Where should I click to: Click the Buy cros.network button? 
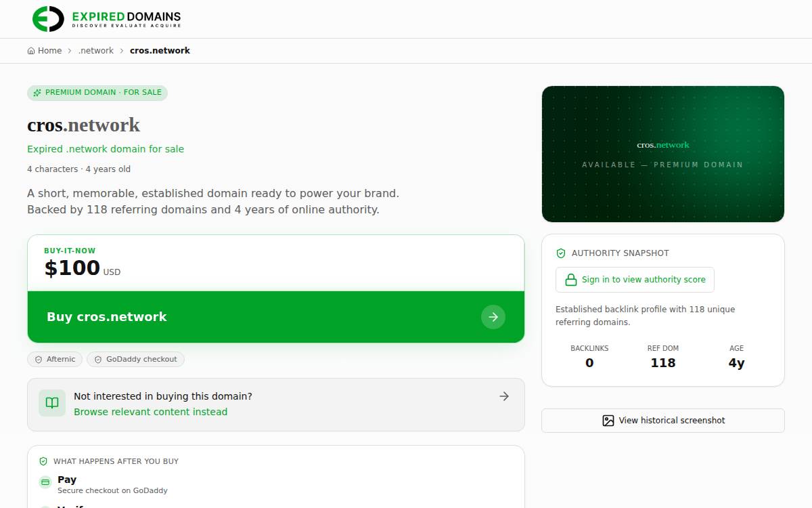point(276,317)
